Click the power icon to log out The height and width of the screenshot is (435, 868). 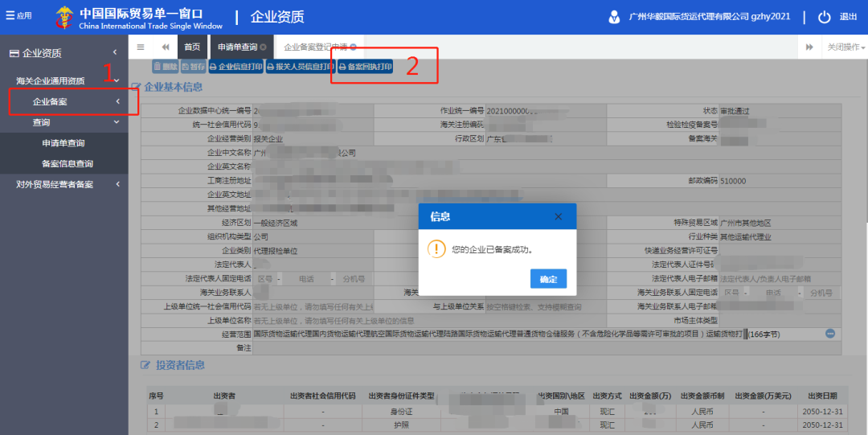coord(825,17)
